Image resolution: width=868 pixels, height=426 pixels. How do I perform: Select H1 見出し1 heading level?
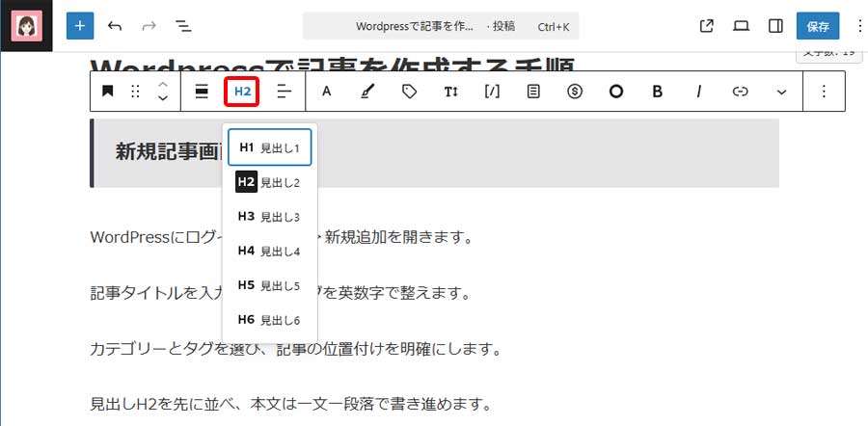(x=270, y=147)
